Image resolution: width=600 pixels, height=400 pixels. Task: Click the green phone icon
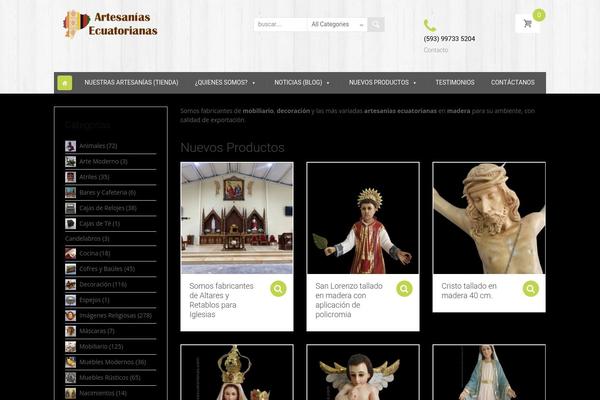(430, 25)
